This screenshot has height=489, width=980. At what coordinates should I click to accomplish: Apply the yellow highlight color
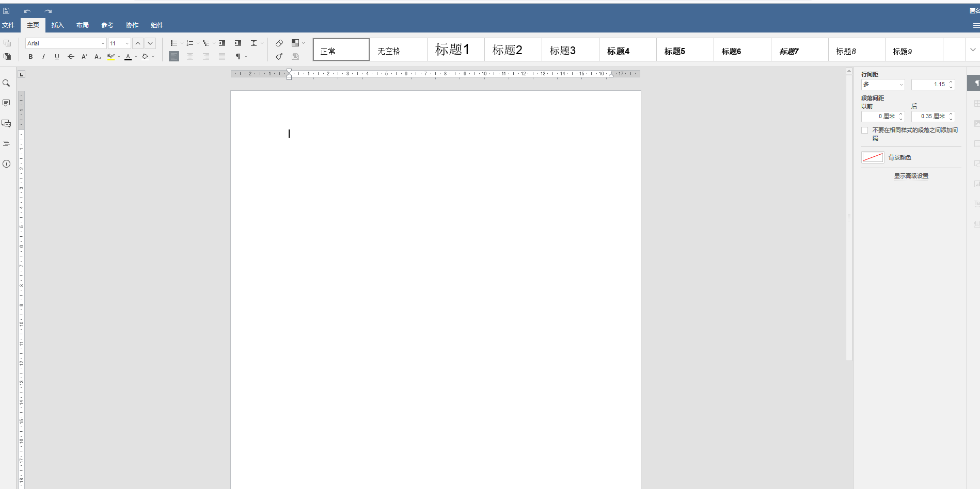[110, 57]
